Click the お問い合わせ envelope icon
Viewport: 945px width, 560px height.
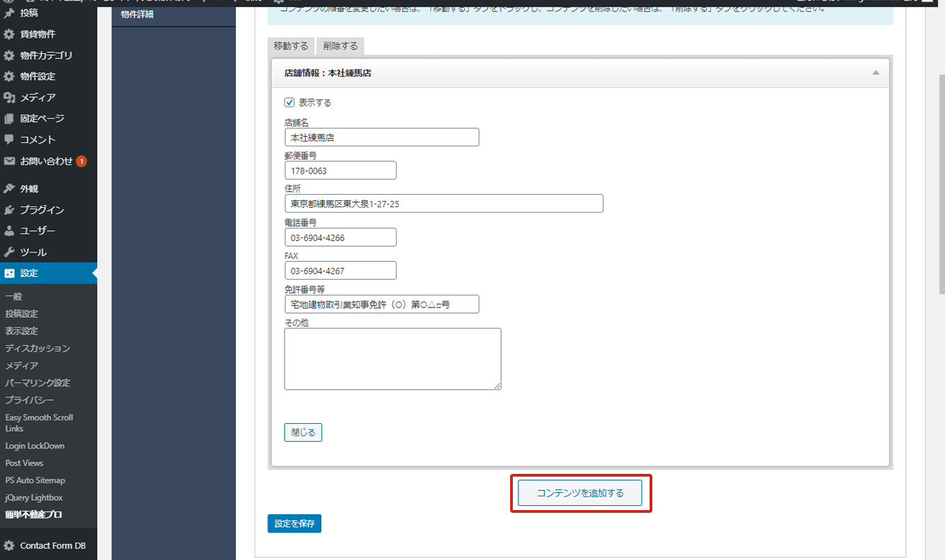(x=9, y=161)
